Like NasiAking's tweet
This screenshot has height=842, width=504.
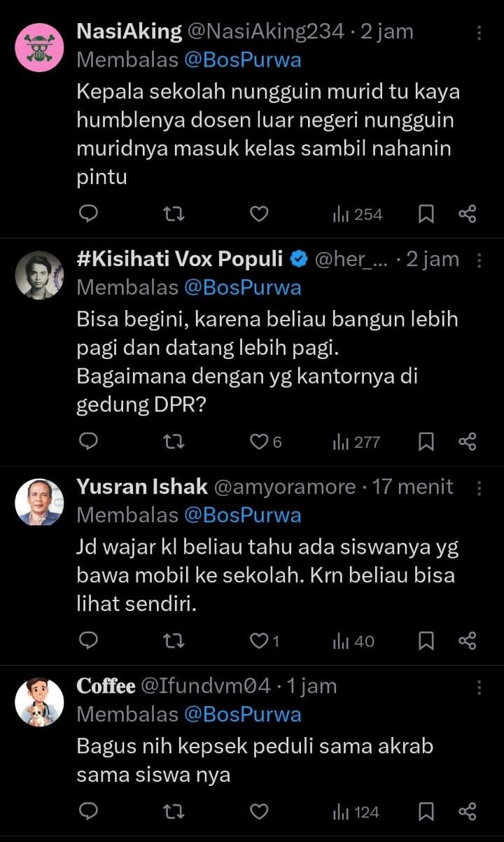tap(259, 214)
